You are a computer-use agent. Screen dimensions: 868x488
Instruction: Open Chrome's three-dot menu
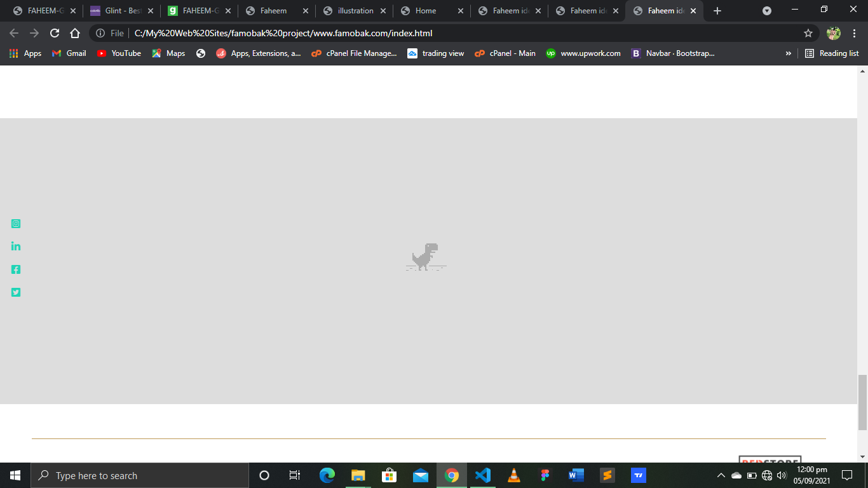point(855,33)
